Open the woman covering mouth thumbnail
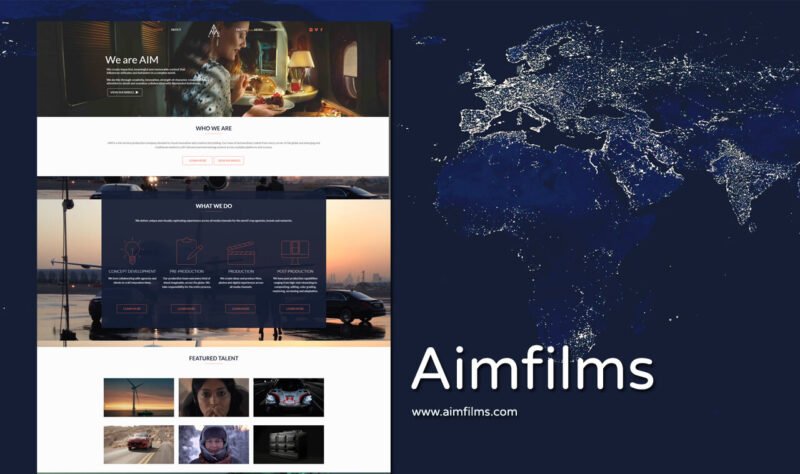 coord(213,397)
